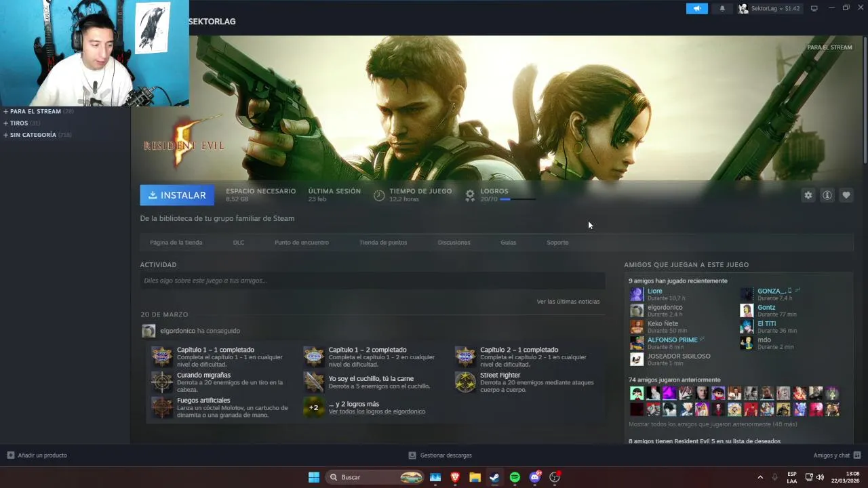
Task: Open Capítulo 1 – 2 completado achievement icon
Action: point(314,357)
